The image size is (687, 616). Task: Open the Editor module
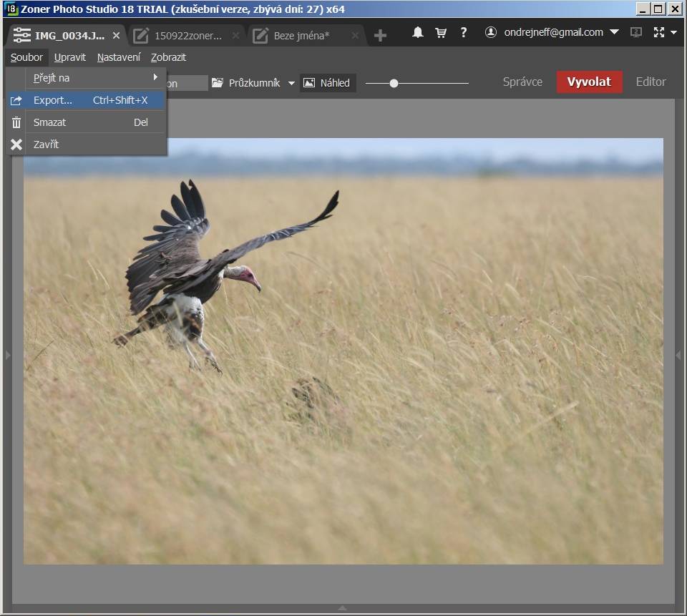(651, 82)
